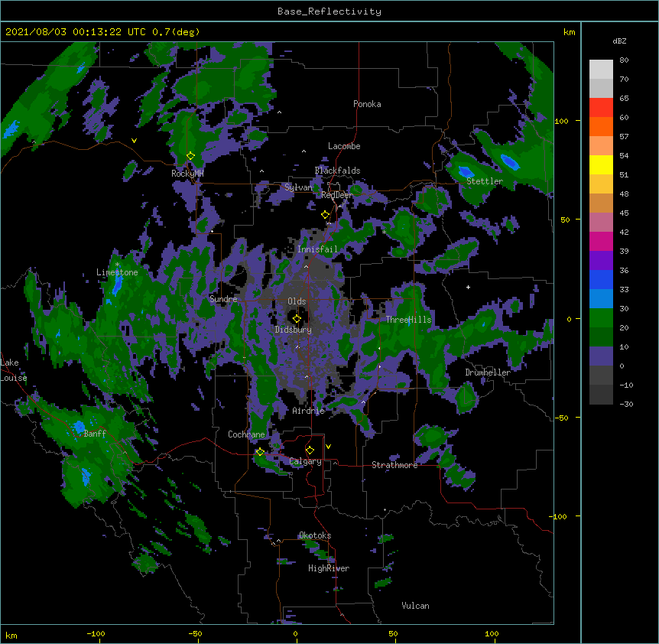The image size is (659, 644).
Task: Select the brown-orange swatch for 45-48 dBZ
Action: 601,203
